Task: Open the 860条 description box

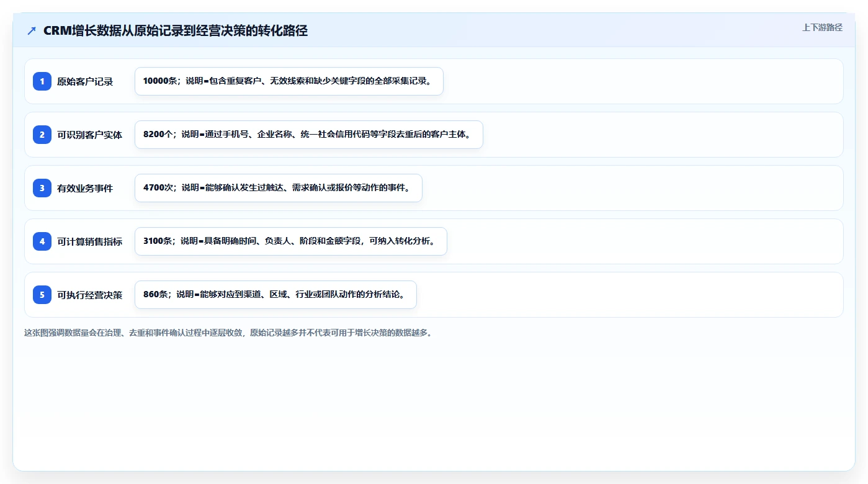Action: (x=275, y=295)
